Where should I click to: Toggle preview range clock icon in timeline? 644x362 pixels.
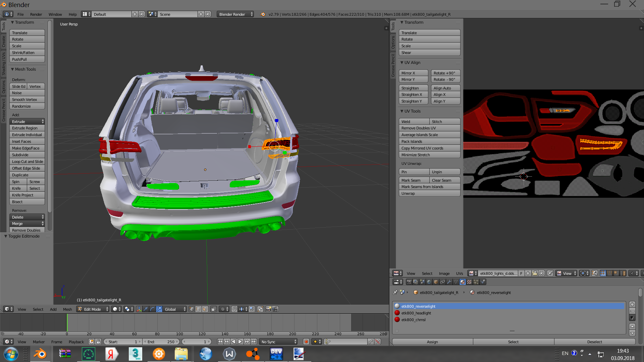click(92, 342)
